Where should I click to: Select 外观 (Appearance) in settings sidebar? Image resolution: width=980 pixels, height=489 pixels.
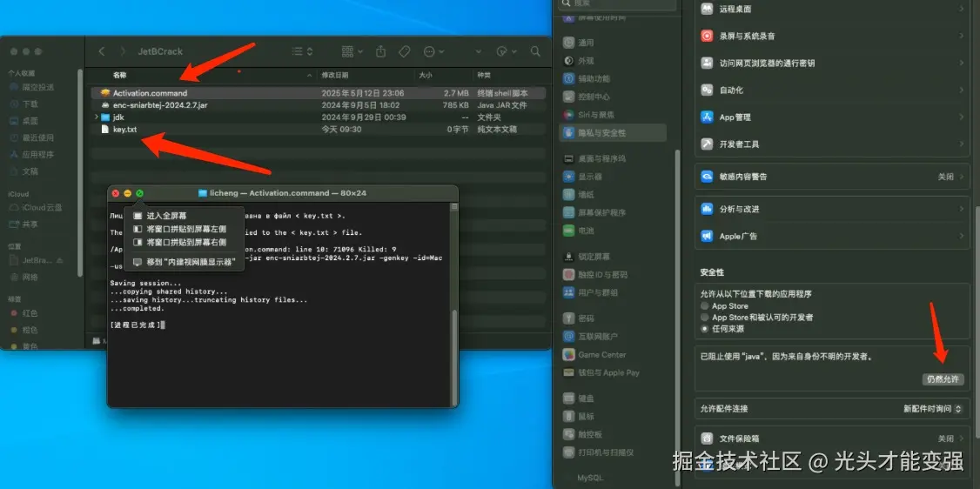[x=613, y=61]
